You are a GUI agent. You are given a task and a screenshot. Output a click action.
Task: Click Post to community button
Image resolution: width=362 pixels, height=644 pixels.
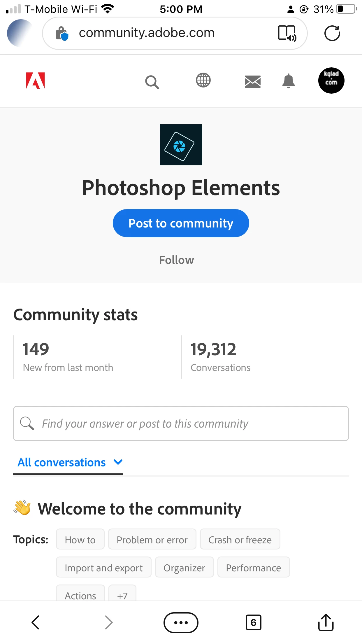[181, 223]
